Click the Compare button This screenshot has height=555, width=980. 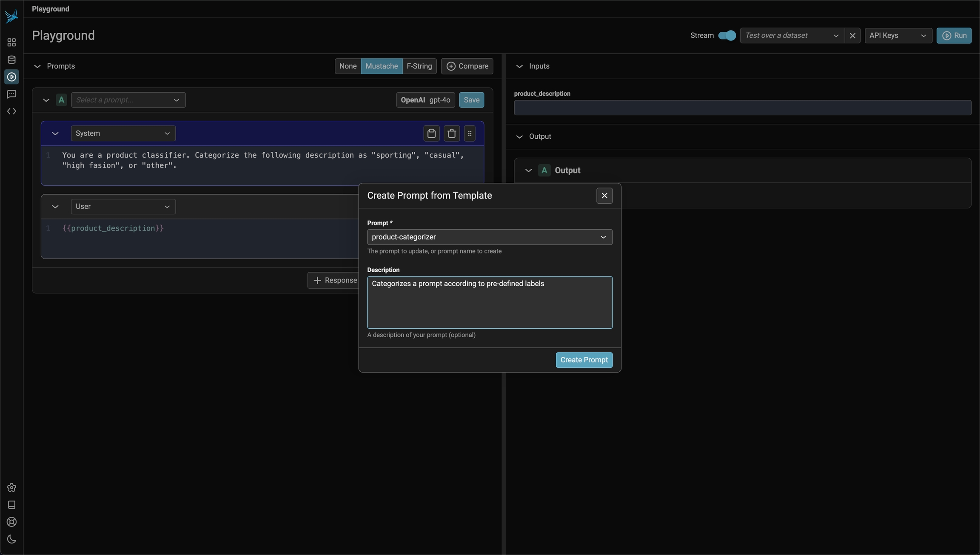(467, 66)
